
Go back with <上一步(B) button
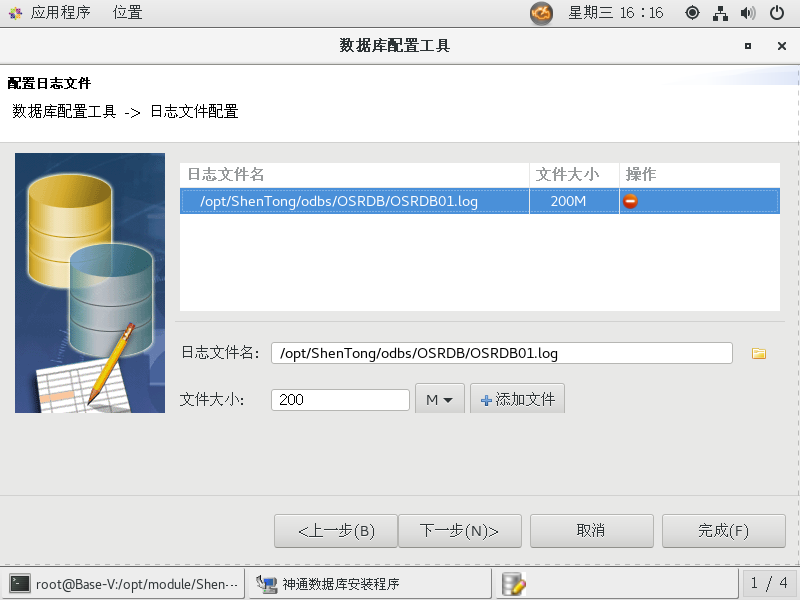[336, 531]
